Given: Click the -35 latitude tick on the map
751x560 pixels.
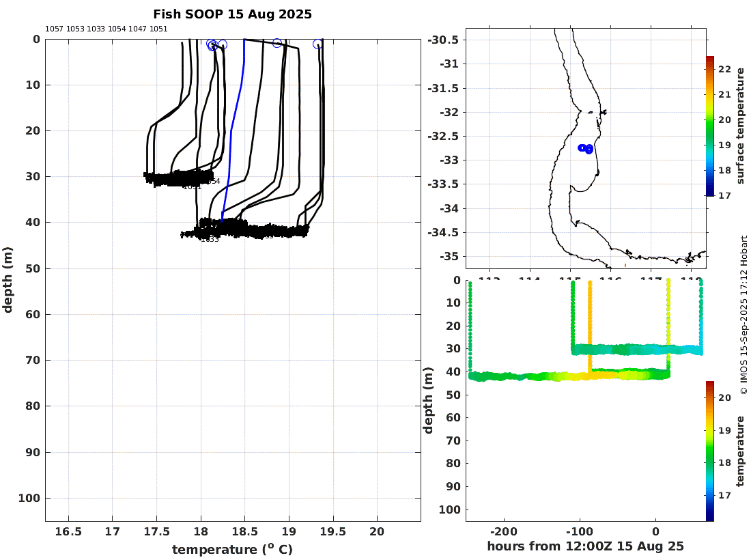Looking at the screenshot, I should 449,256.
